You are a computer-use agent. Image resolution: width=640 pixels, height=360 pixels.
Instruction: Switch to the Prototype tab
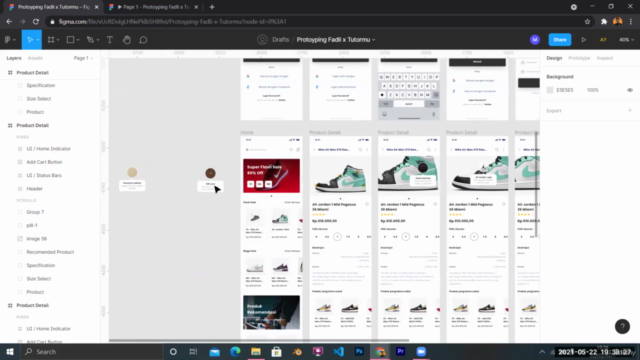pyautogui.click(x=579, y=58)
